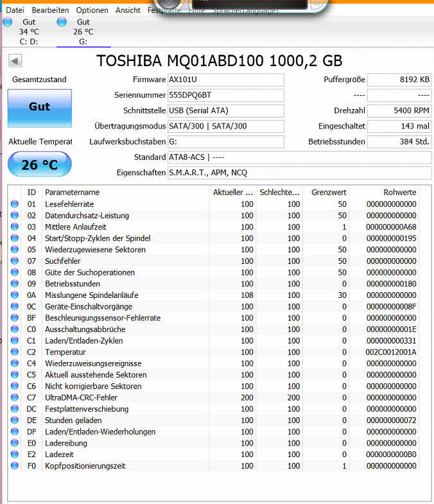
Task: Click status icon for Misslungene Spindelanläufe row
Action: coord(15,295)
